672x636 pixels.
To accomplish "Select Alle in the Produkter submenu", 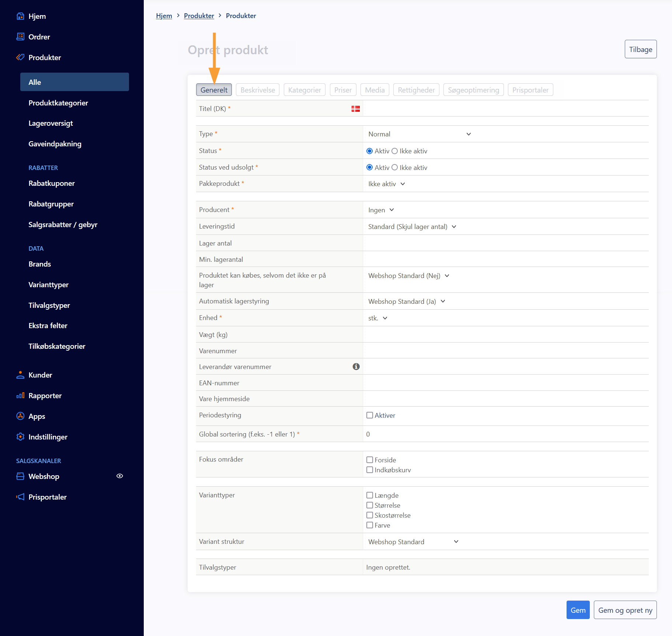I will (74, 82).
